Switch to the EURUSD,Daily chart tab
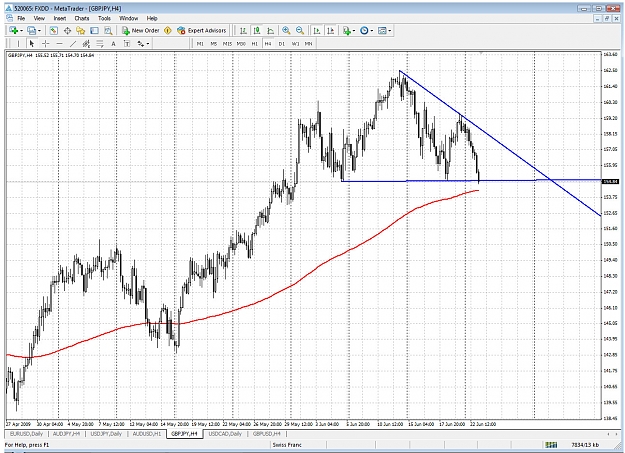 pos(26,434)
